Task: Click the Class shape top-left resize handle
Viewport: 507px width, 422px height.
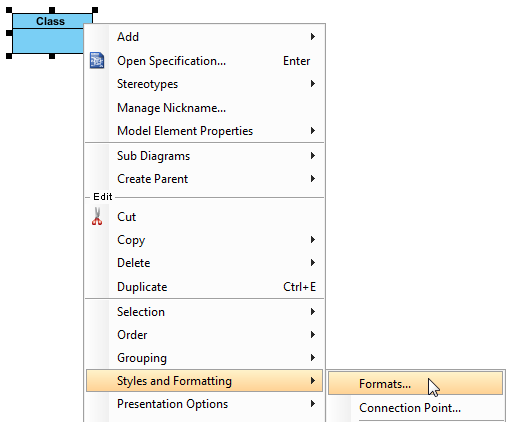Action: click(x=9, y=10)
